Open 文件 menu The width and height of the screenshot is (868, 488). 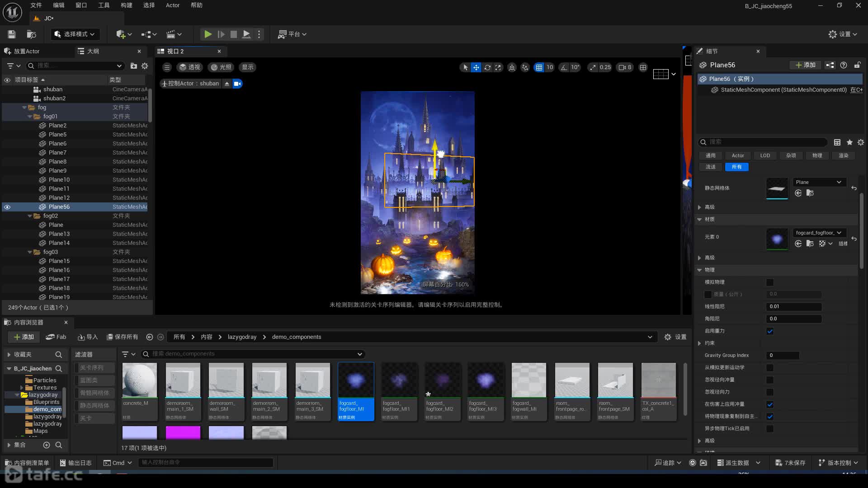tap(36, 5)
